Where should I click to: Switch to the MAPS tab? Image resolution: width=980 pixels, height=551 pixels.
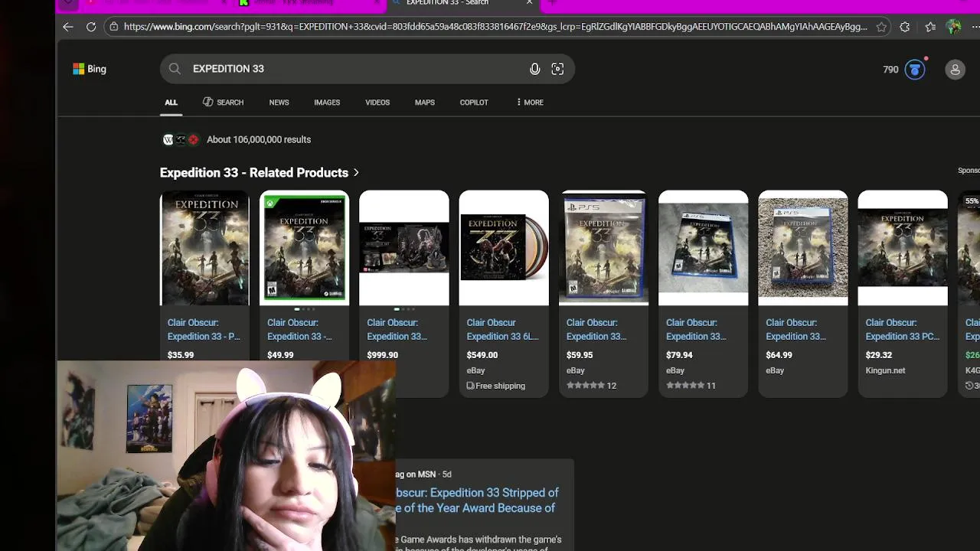pyautogui.click(x=425, y=103)
